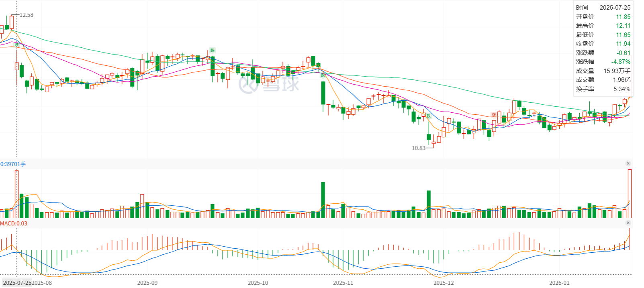Viewport: 644px width, 288px height.
Task: Click the 2026-01 date axis label
Action: coord(559,283)
